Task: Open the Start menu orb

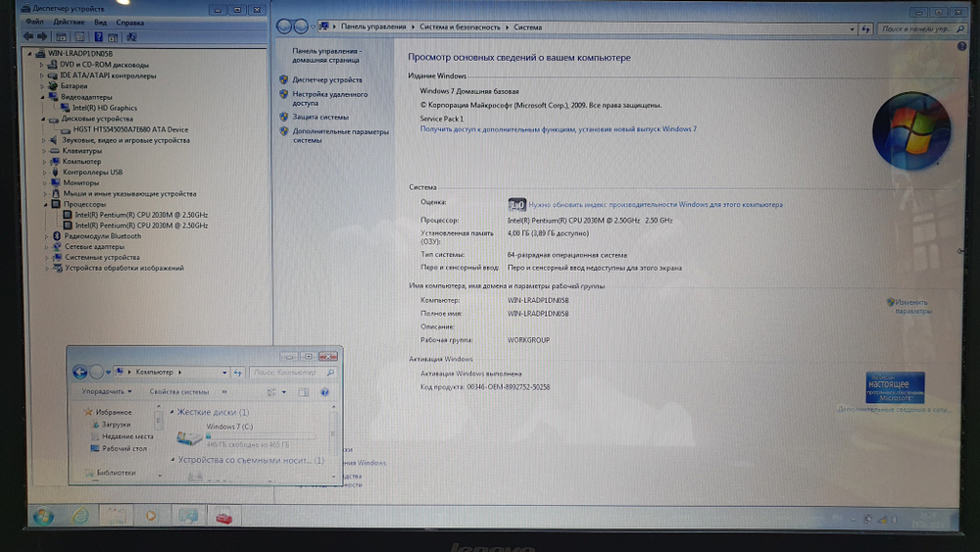Action: (x=43, y=517)
